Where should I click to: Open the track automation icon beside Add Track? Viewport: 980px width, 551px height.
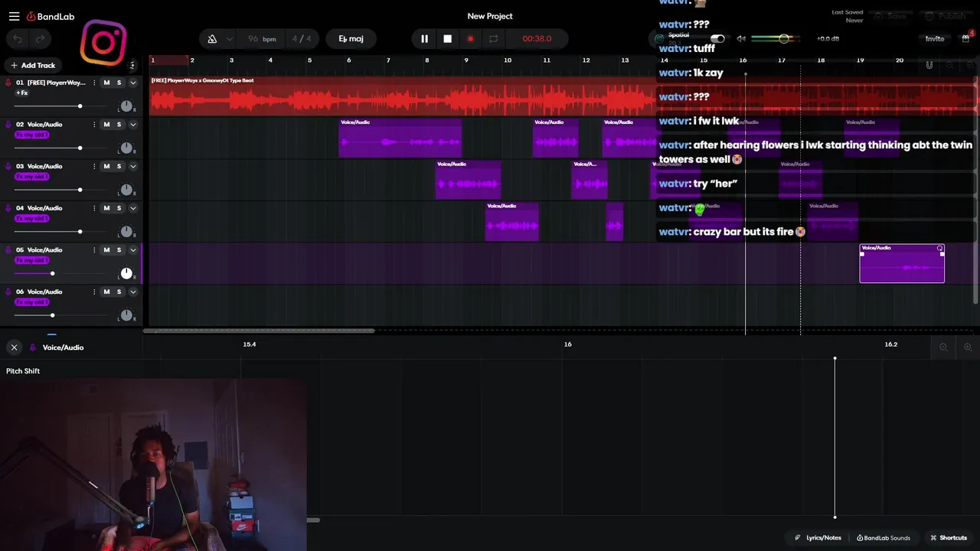click(x=132, y=66)
